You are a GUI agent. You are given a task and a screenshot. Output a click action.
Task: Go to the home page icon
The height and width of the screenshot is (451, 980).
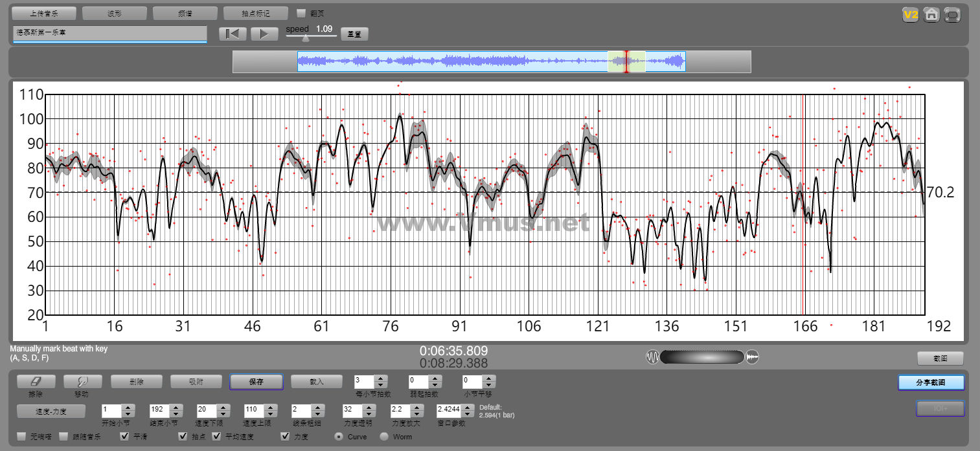(x=931, y=14)
